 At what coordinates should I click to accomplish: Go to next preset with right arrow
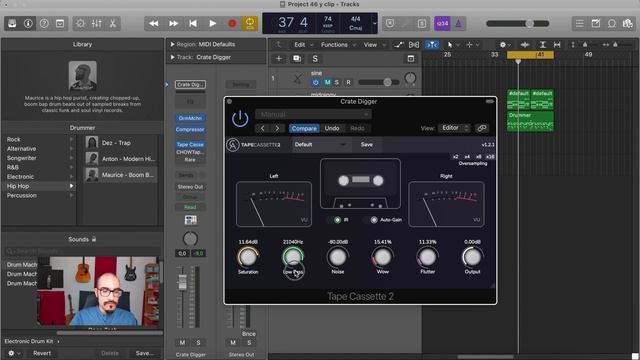[277, 128]
